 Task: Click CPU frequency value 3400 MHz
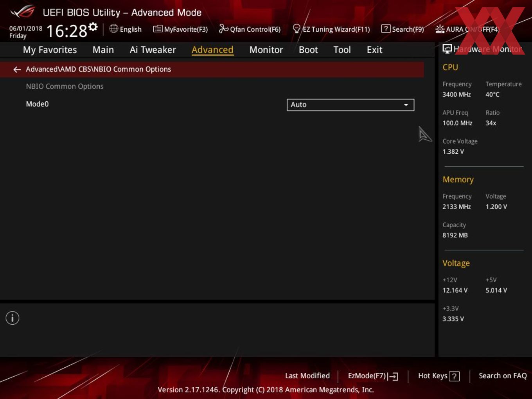click(x=457, y=95)
